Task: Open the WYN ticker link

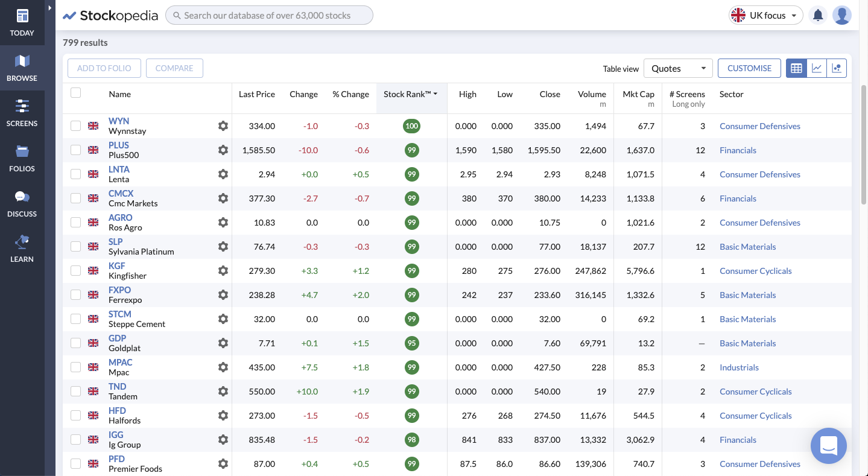Action: point(119,121)
